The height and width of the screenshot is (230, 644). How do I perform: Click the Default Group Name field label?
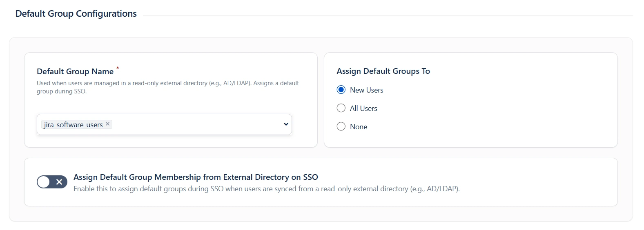pyautogui.click(x=75, y=71)
